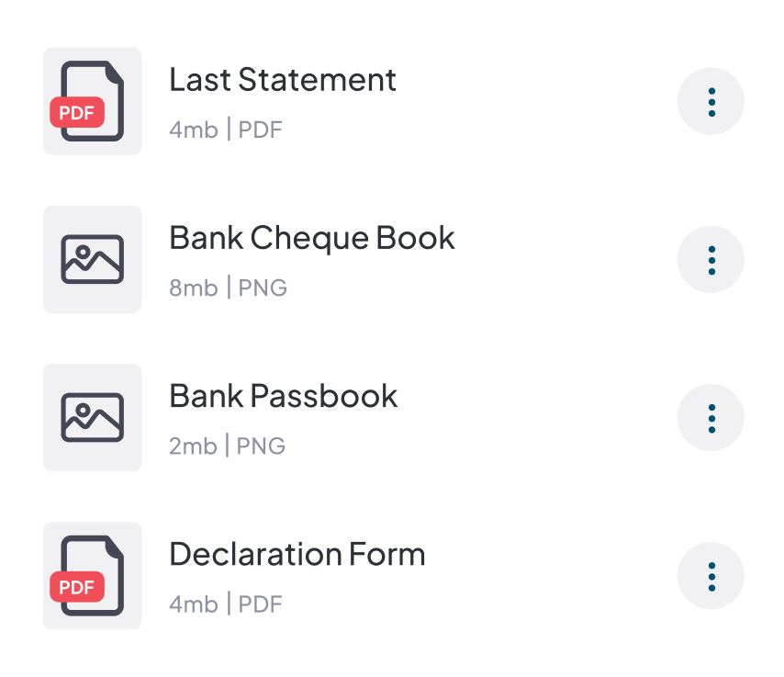Show more options for Declaration Form
This screenshot has height=677, width=784.
711,575
